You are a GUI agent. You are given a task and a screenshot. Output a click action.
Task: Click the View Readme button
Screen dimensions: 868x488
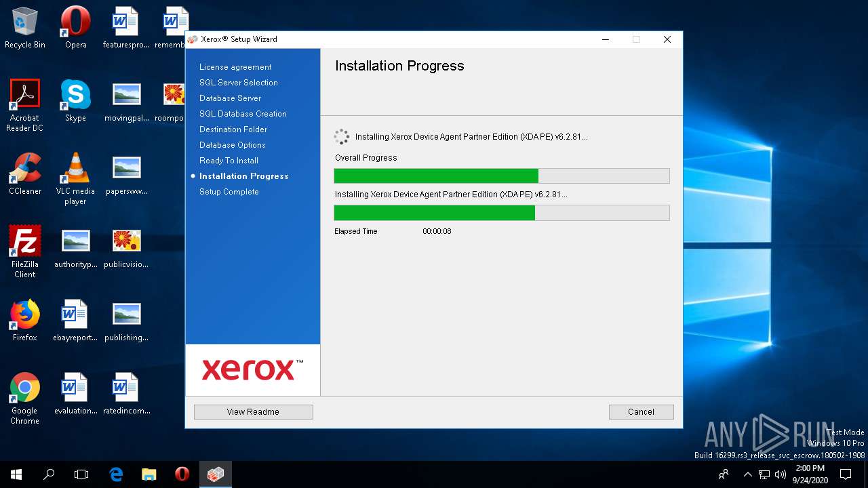click(x=254, y=412)
